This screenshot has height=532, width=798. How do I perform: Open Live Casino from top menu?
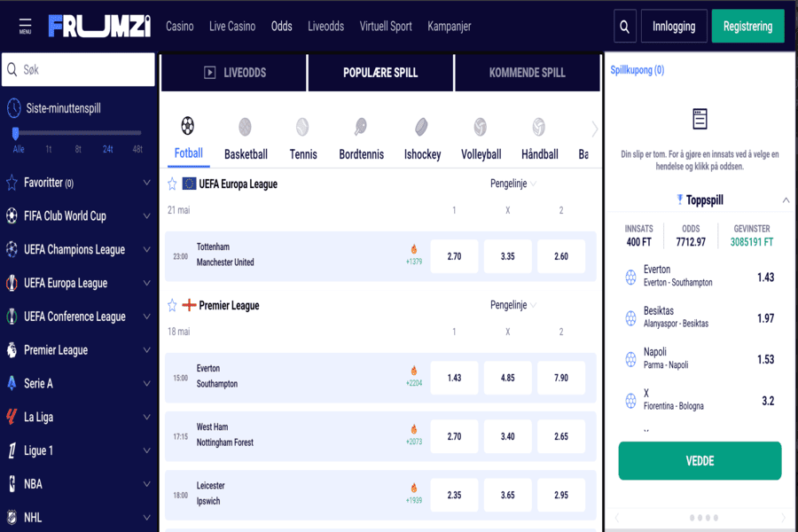(232, 27)
